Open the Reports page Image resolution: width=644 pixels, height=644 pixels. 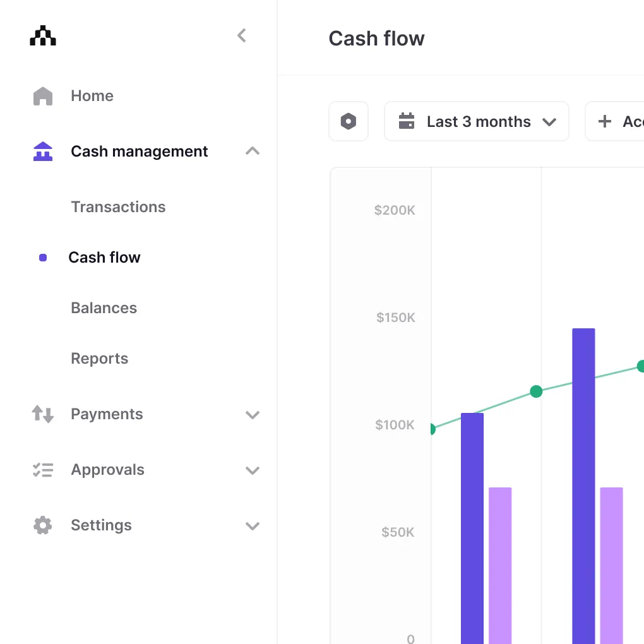99,358
